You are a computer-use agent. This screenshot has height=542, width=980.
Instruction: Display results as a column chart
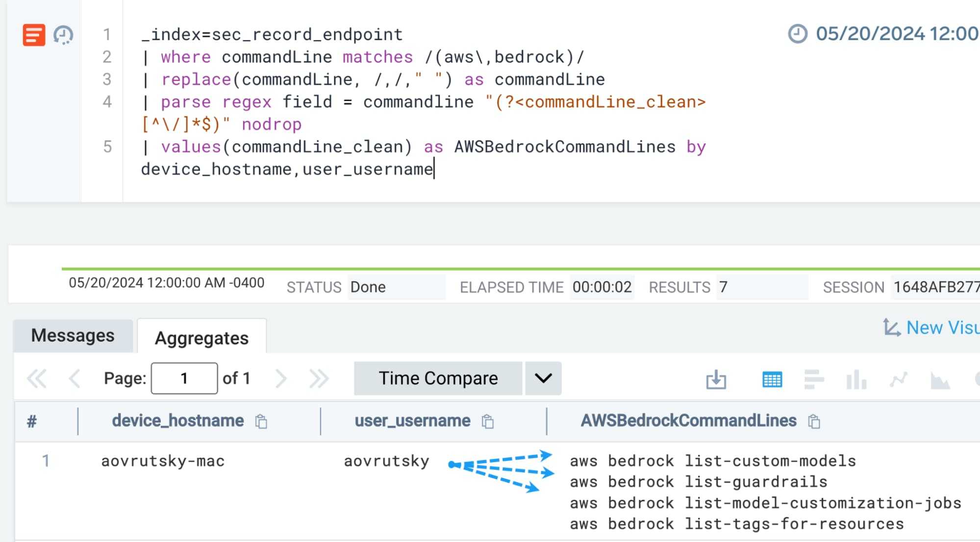point(856,378)
